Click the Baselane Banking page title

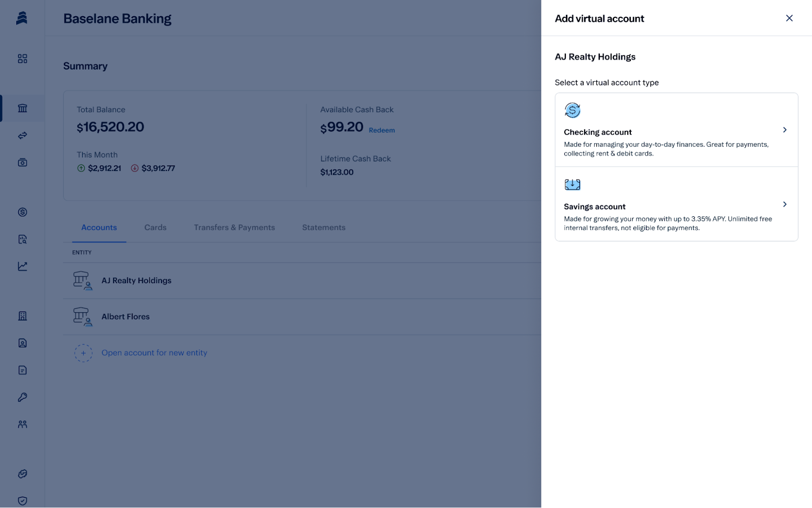pyautogui.click(x=117, y=19)
